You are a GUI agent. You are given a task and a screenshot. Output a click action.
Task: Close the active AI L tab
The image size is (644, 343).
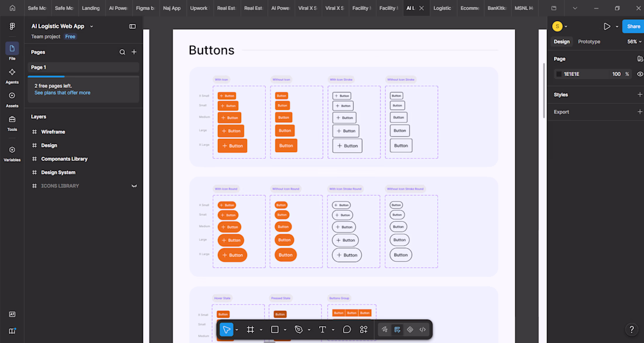click(x=422, y=8)
